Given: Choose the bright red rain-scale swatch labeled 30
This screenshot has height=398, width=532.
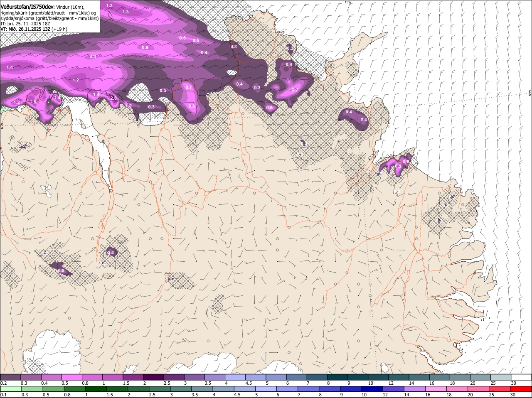Looking at the screenshot, I should click(521, 389).
